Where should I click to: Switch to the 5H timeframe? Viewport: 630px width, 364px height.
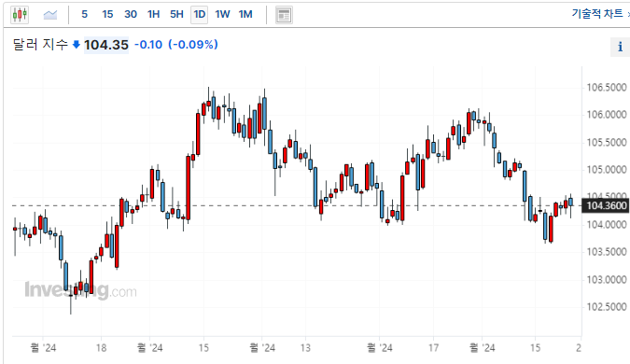[x=176, y=14]
